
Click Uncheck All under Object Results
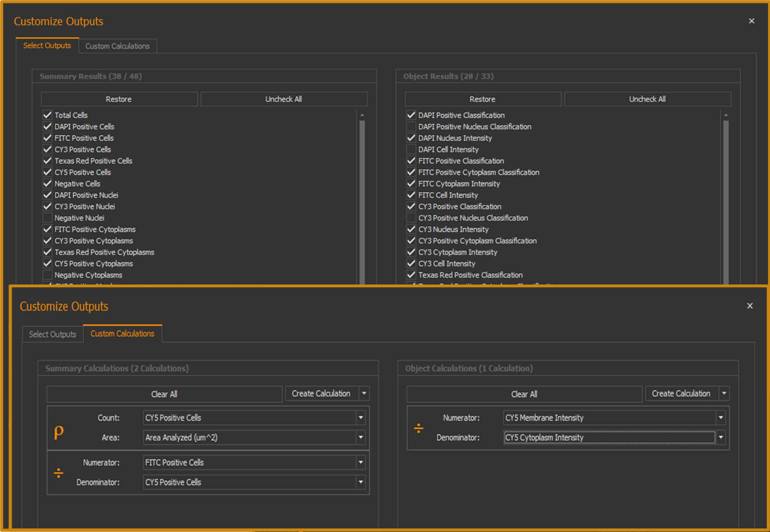(647, 99)
